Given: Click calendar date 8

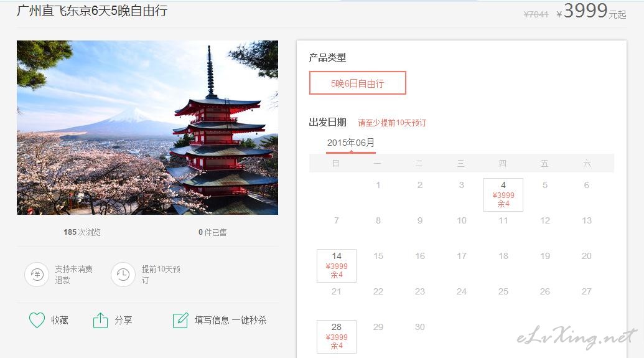Looking at the screenshot, I should click(x=378, y=221).
